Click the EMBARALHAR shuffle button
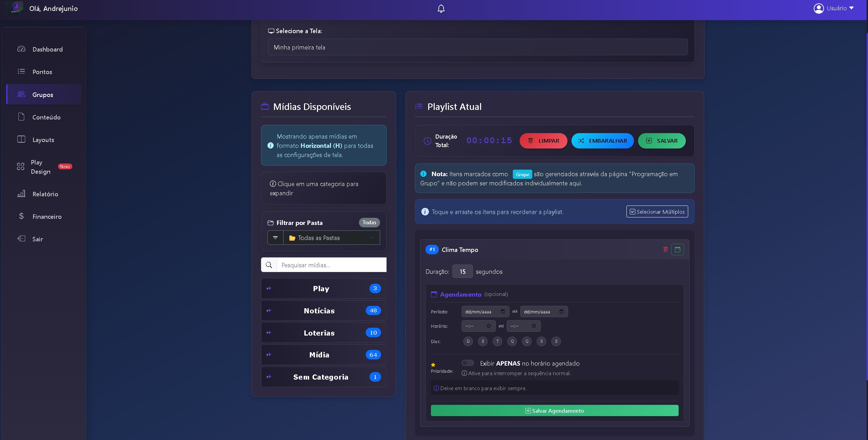The image size is (868, 440). [602, 141]
